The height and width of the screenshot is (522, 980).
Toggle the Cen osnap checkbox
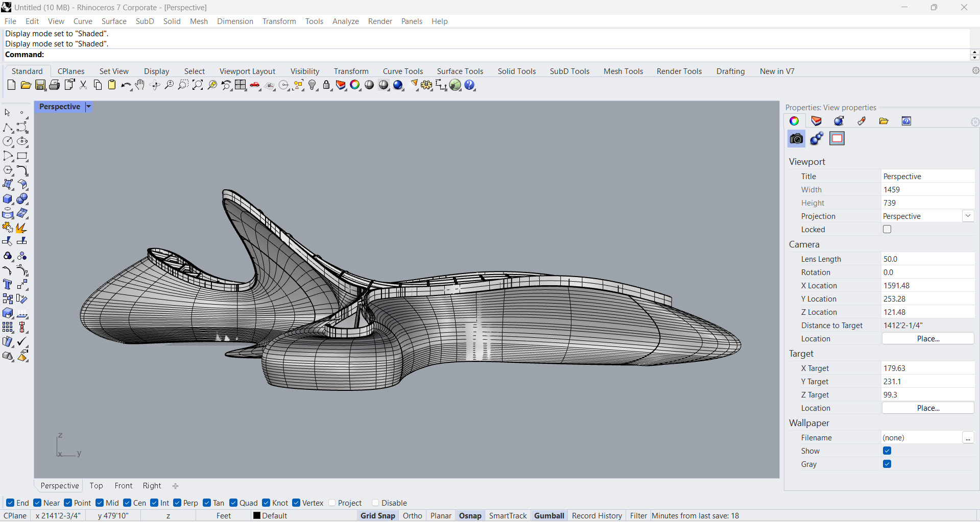127,503
